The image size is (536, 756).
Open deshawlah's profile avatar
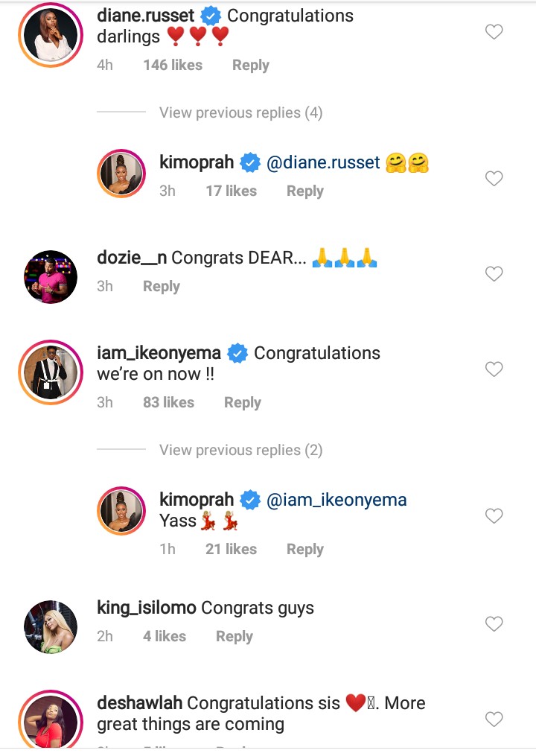point(51,721)
